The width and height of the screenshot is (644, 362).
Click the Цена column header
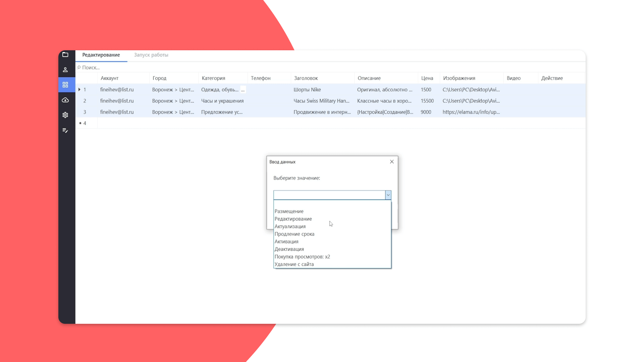pos(427,78)
